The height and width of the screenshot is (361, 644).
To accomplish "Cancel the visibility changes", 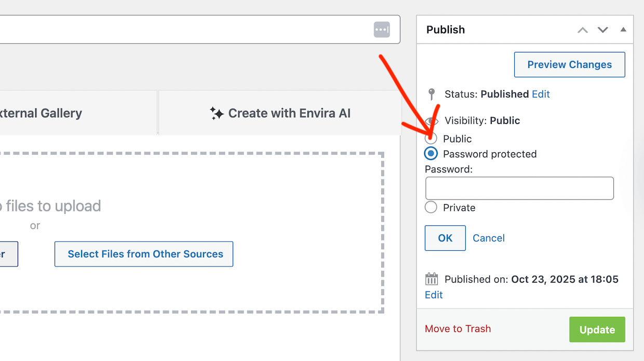I will point(489,238).
